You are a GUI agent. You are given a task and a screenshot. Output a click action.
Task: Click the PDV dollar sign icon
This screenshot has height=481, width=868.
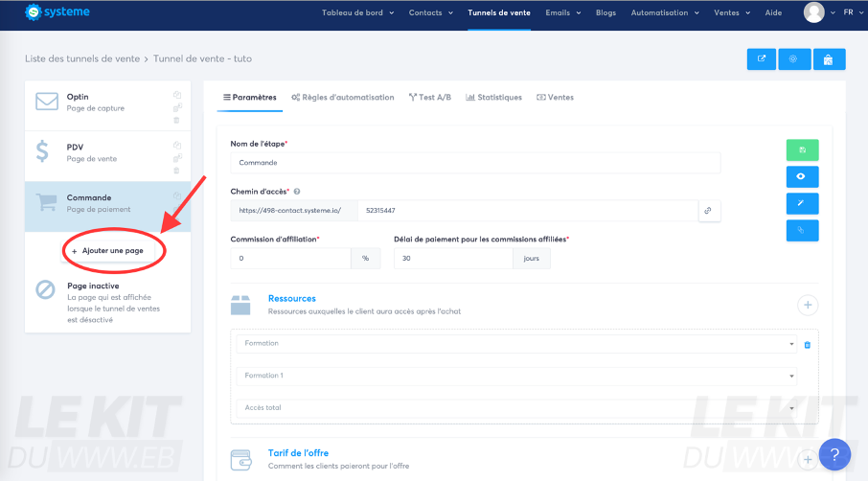pos(42,151)
